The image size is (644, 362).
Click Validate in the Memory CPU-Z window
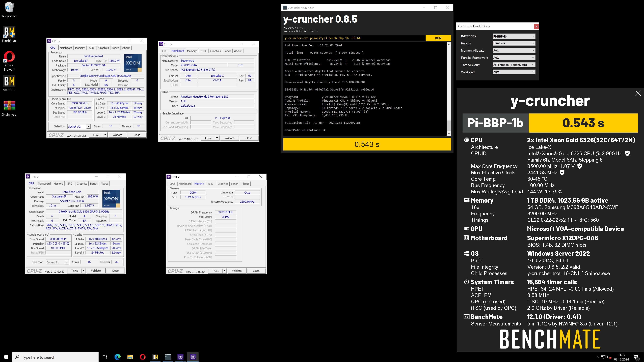point(237,271)
